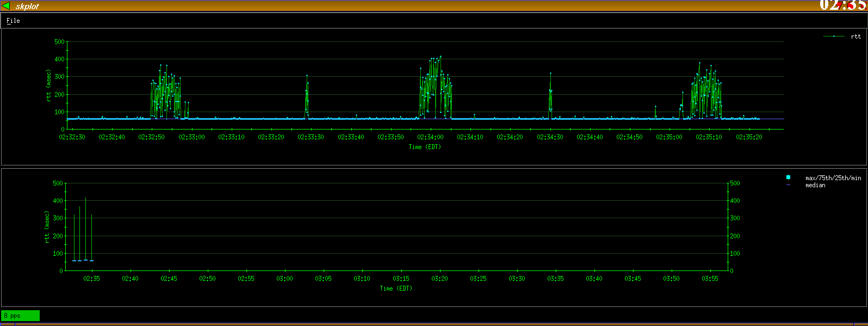Click the 02:35 tick on bottom chart
The height and width of the screenshot is (326, 868).
click(91, 279)
